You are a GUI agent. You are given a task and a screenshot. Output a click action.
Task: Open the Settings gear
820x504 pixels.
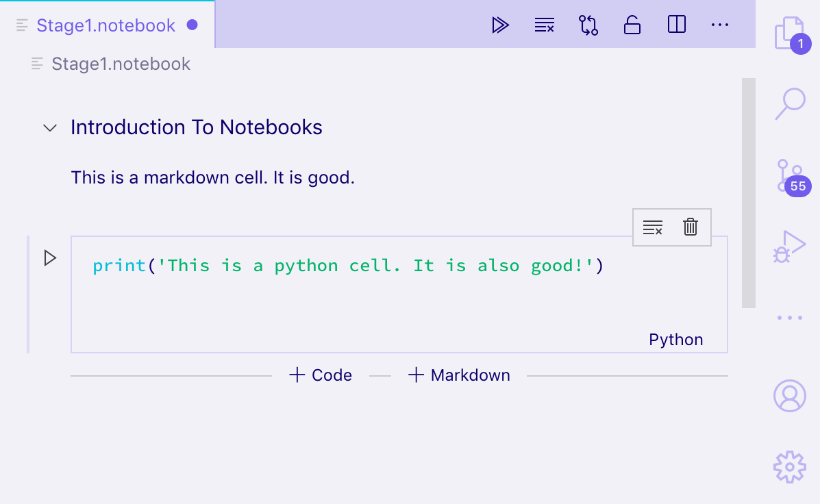789,466
